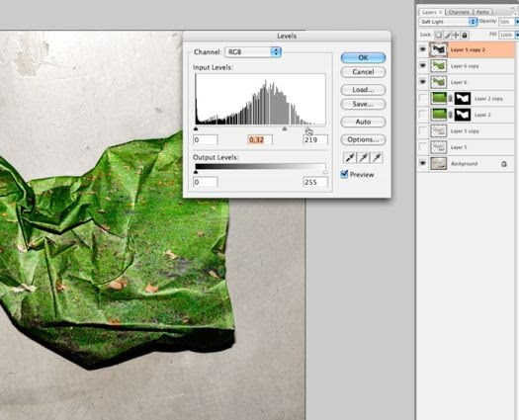Screen dimensions: 519x420
Task: Expand the Opacity slider arrow
Action: (x=517, y=22)
